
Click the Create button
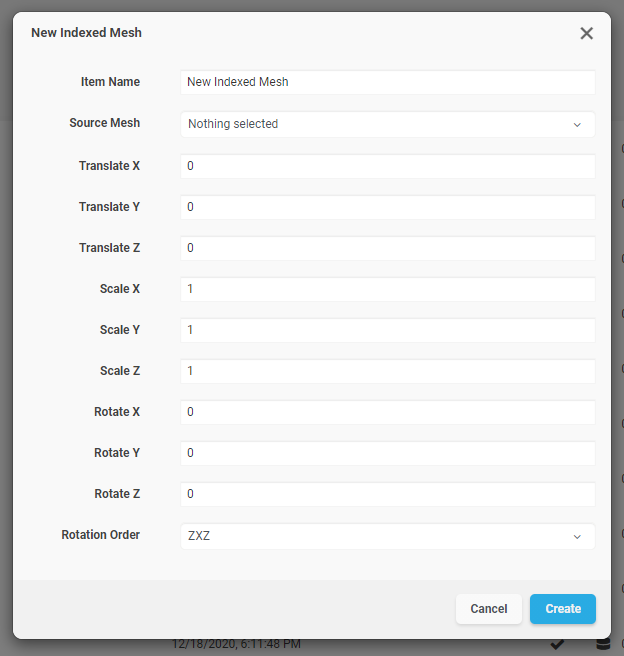pos(563,609)
